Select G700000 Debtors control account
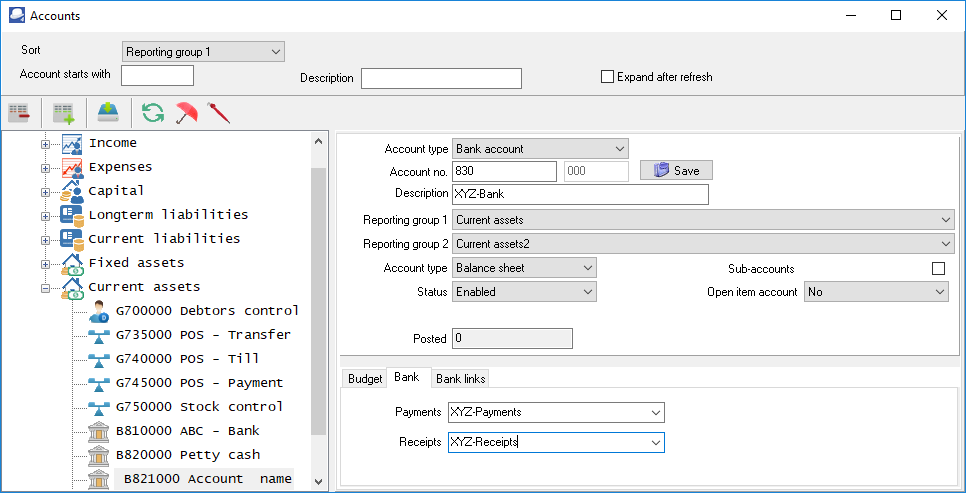966x493 pixels. [207, 311]
